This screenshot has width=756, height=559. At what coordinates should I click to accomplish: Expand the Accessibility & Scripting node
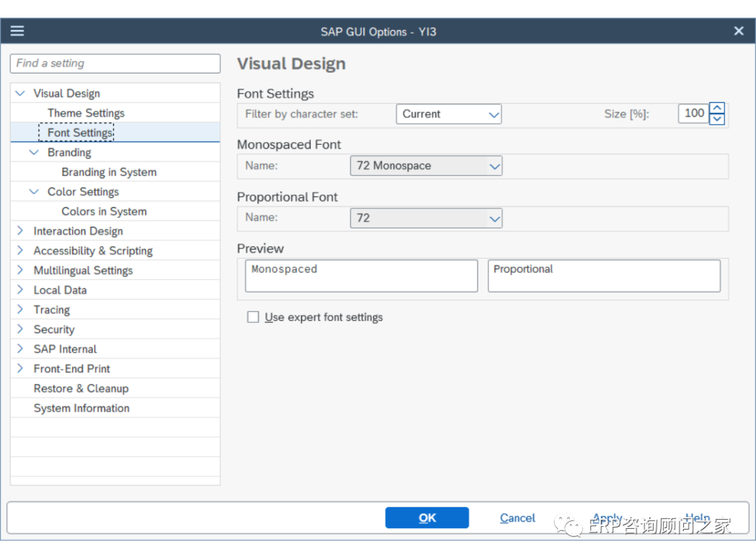pyautogui.click(x=19, y=250)
